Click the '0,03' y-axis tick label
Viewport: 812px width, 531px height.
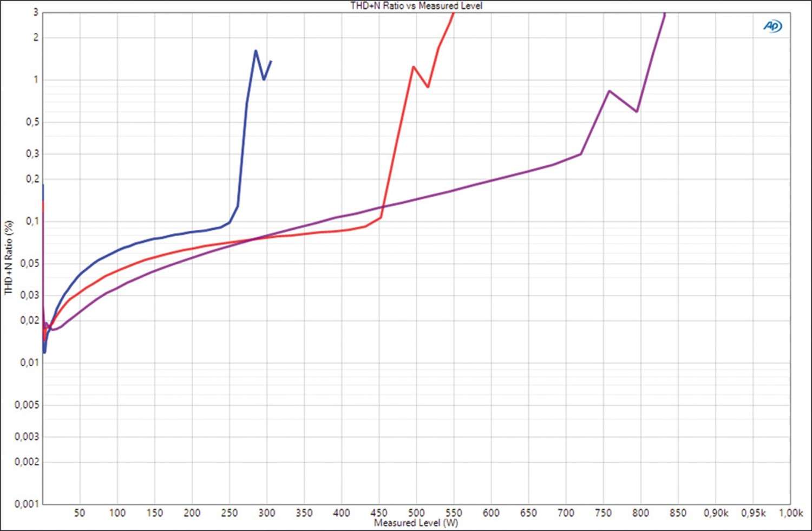30,295
